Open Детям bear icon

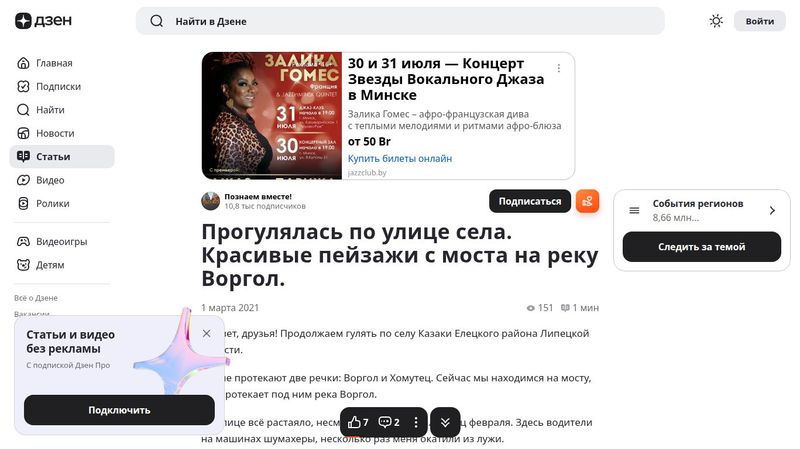tap(23, 265)
